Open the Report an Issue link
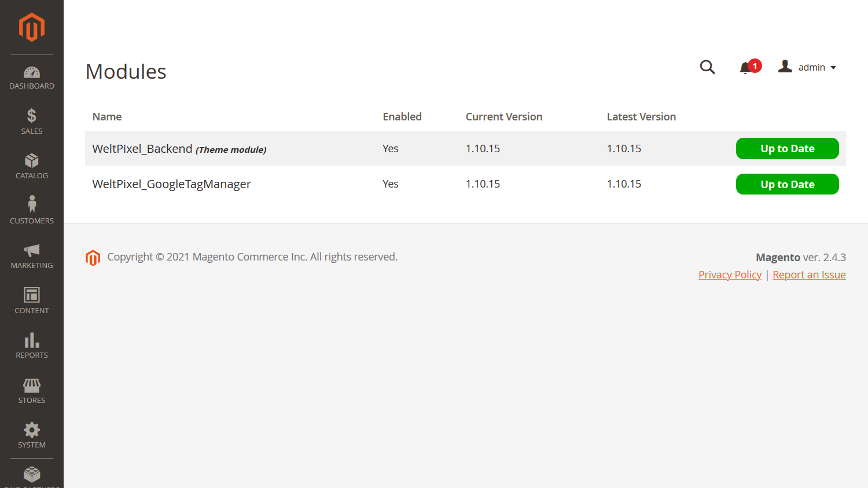The image size is (868, 488). coord(809,275)
